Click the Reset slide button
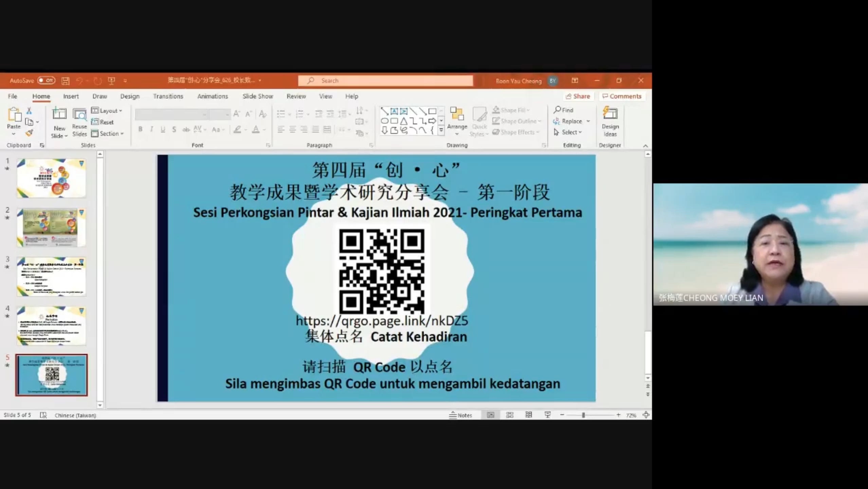The height and width of the screenshot is (489, 868). click(103, 122)
